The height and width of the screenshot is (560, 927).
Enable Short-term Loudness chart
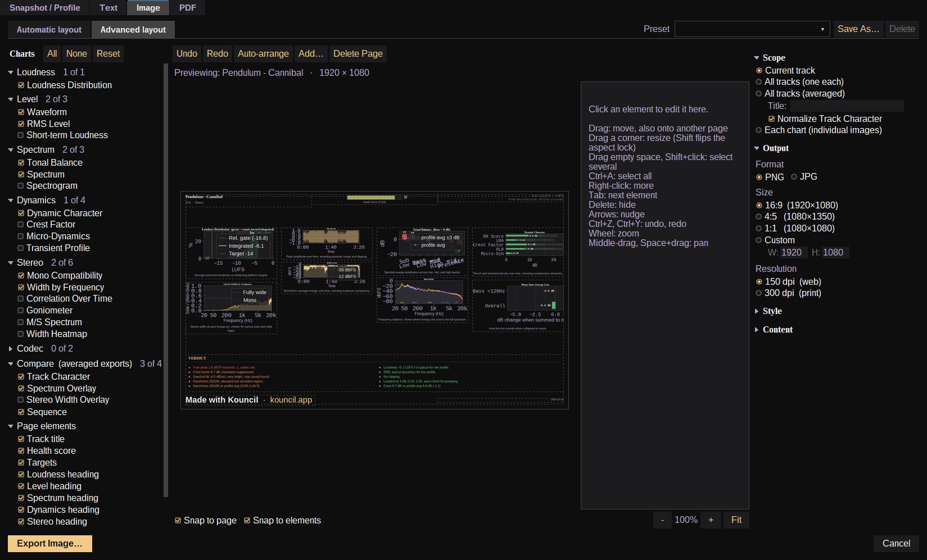point(21,135)
